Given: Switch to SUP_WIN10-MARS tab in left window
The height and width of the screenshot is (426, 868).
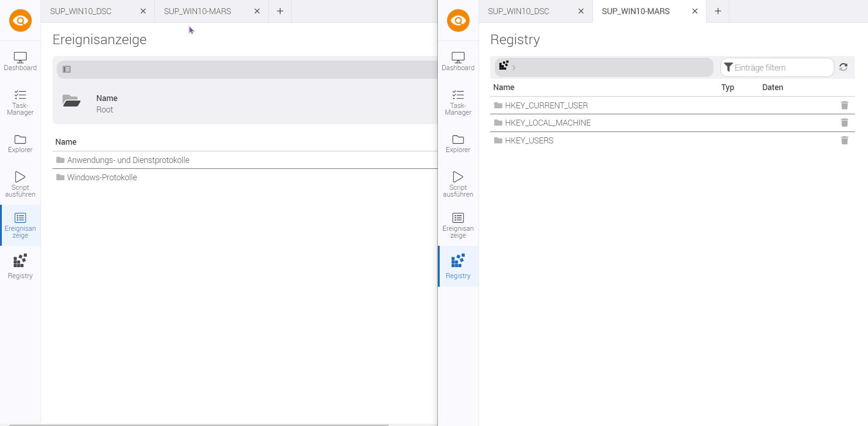Looking at the screenshot, I should point(197,11).
